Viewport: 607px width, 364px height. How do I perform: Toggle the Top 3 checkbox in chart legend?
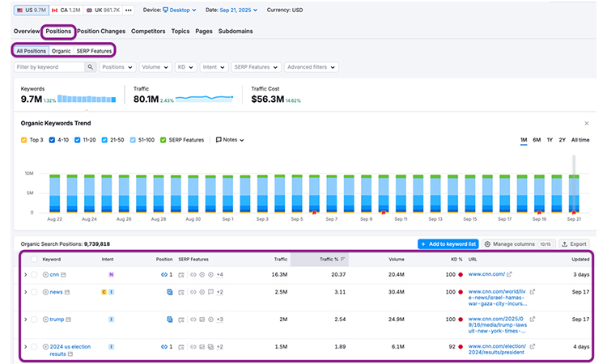(x=24, y=140)
